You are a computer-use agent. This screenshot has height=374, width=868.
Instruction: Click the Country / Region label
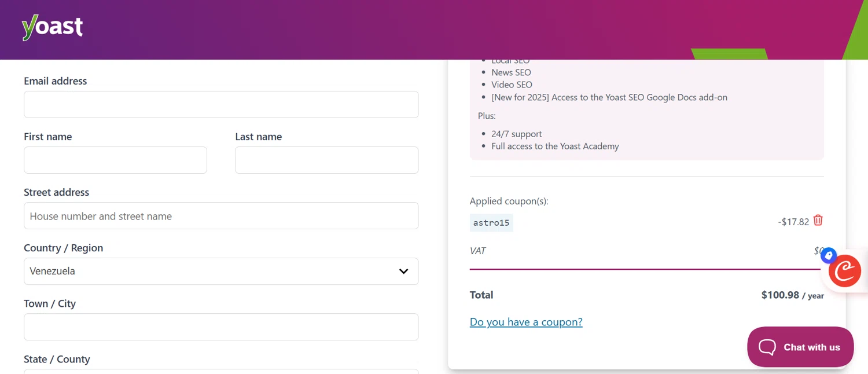point(64,248)
